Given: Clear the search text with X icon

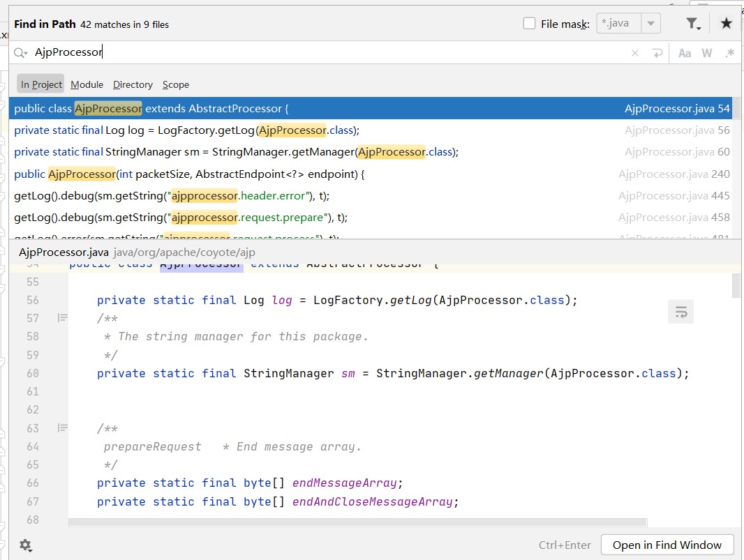Looking at the screenshot, I should (635, 53).
